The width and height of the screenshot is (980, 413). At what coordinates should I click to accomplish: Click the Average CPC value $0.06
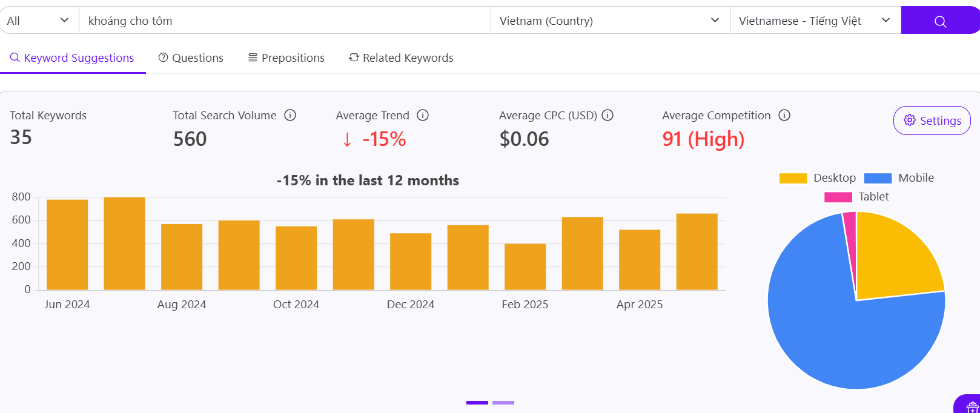click(x=524, y=139)
